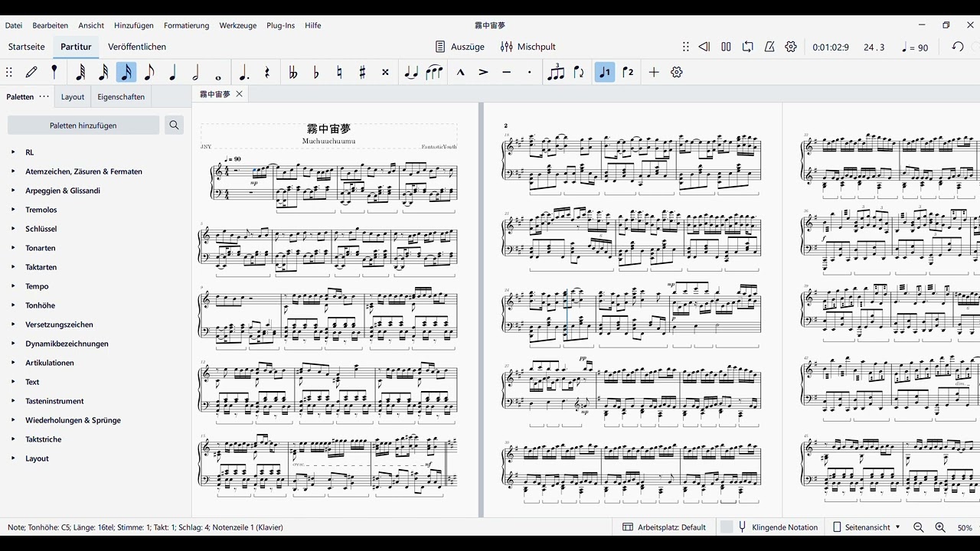
Task: Add augmentation dot to note
Action: pyautogui.click(x=243, y=72)
